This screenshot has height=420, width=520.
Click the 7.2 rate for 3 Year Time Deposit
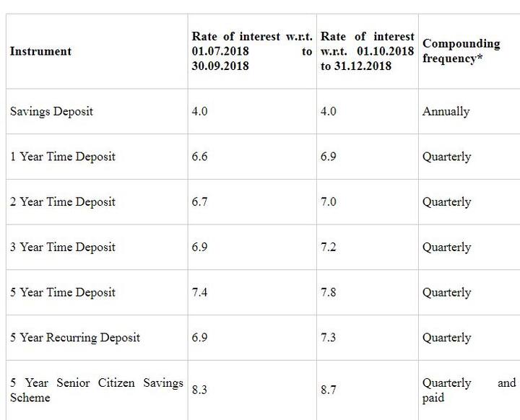pos(329,247)
